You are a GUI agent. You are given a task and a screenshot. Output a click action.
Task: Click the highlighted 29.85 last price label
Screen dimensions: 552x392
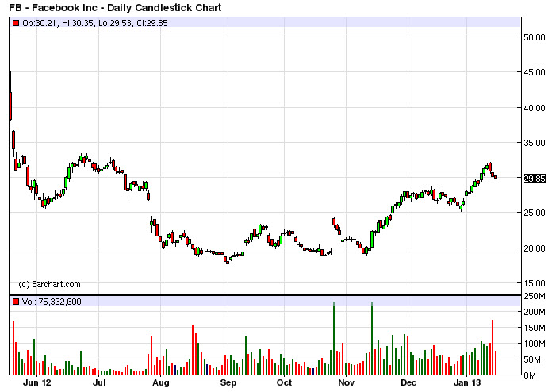pyautogui.click(x=535, y=179)
